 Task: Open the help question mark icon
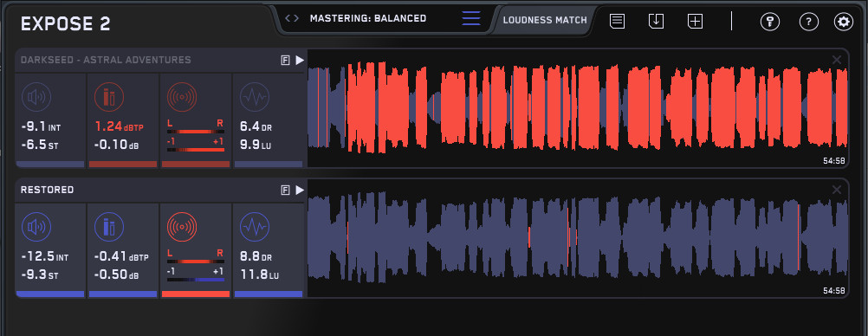[809, 22]
